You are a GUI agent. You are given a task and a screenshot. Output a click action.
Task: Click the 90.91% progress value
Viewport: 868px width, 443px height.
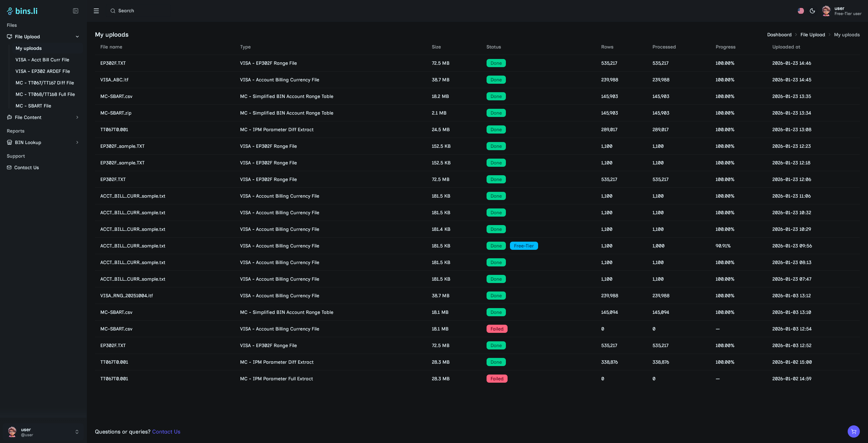point(723,246)
